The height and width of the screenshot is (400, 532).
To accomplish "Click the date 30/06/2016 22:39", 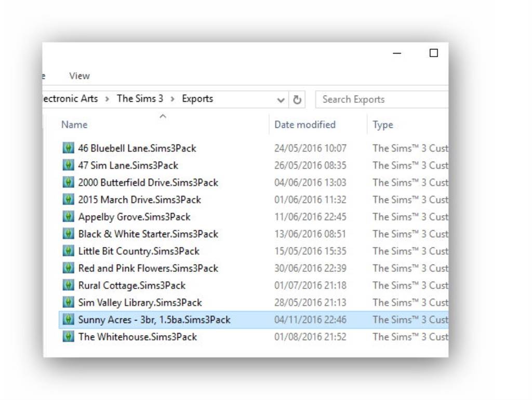I will [310, 268].
